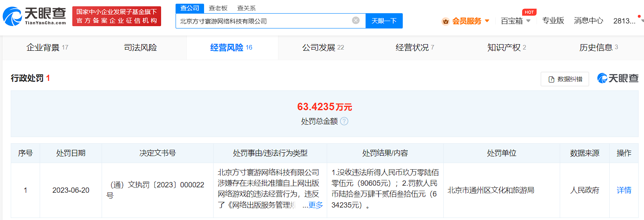Open the 专业版 link
Viewport: 644px width, 220px height.
tap(553, 21)
